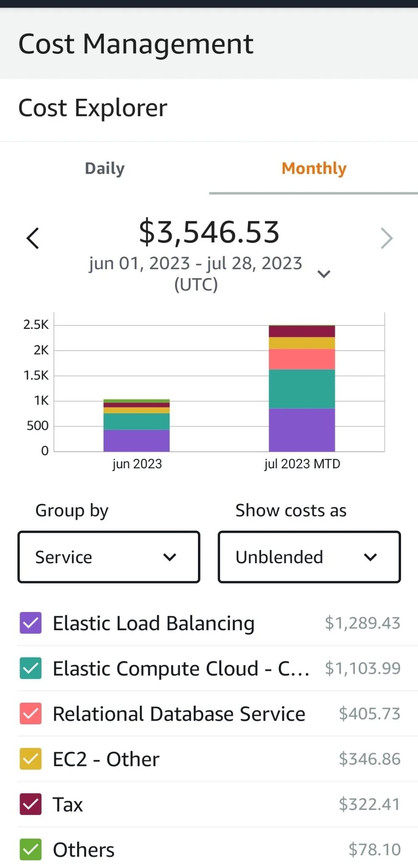Expand the date range chevron
The height and width of the screenshot is (868, 418).
[x=324, y=274]
